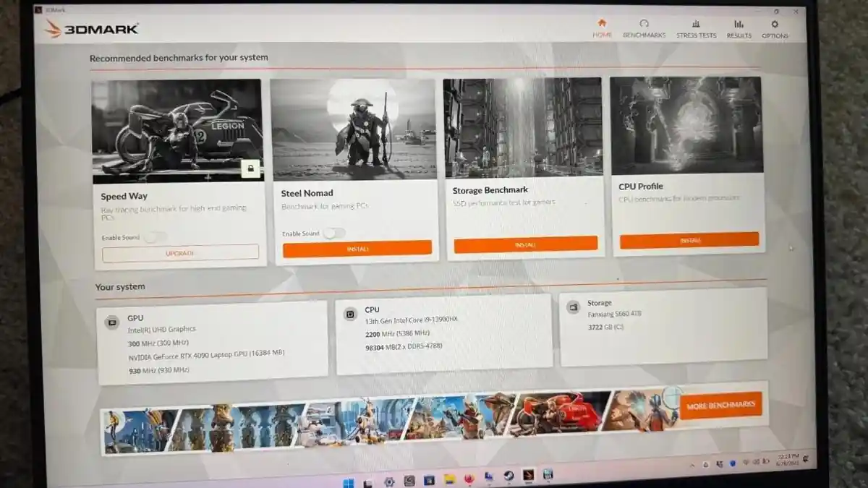
Task: Click the More Benchmarks button
Action: pyautogui.click(x=720, y=406)
